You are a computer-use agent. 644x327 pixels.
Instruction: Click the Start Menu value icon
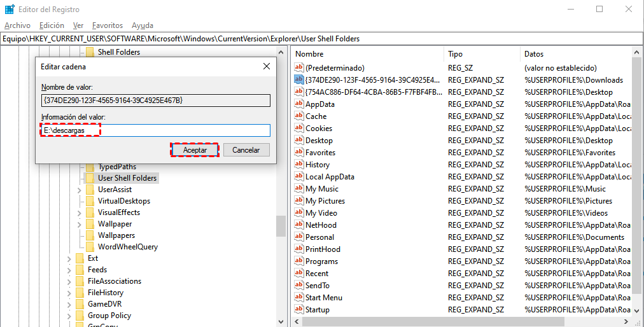point(299,298)
